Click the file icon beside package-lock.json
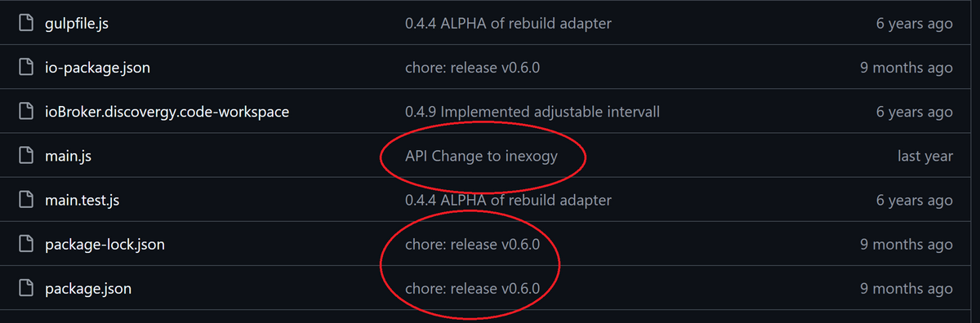Viewport: 980px width, 323px height. 26,245
